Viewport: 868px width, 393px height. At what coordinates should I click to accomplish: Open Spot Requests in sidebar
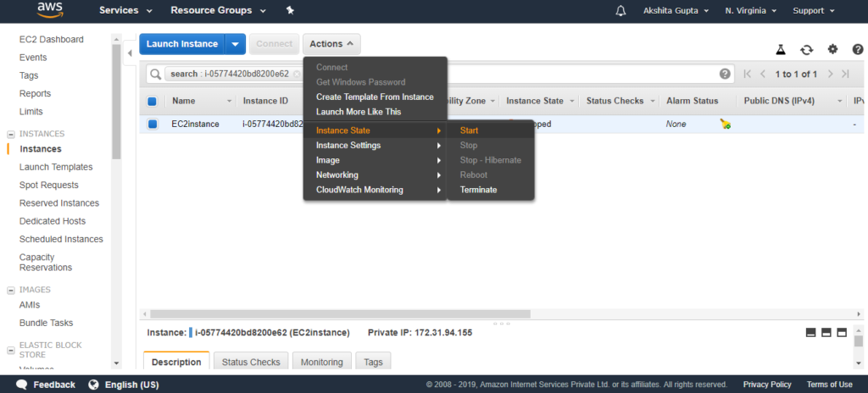[48, 185]
